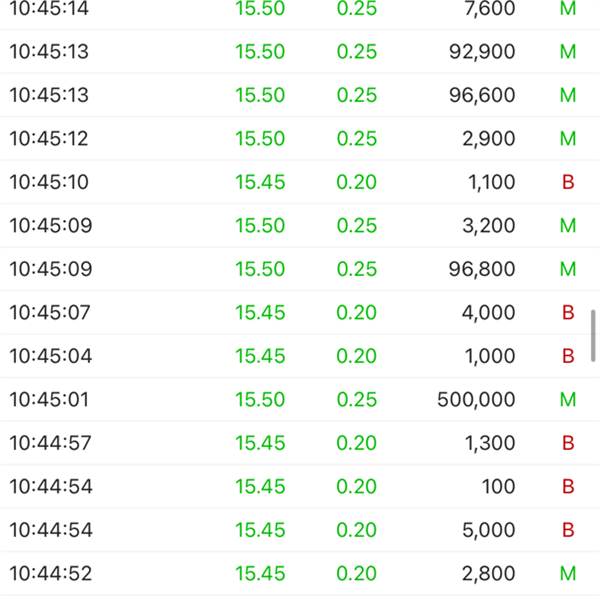Click the 96,600 volume value
Viewport: 600px width, 600px height.
tap(483, 96)
